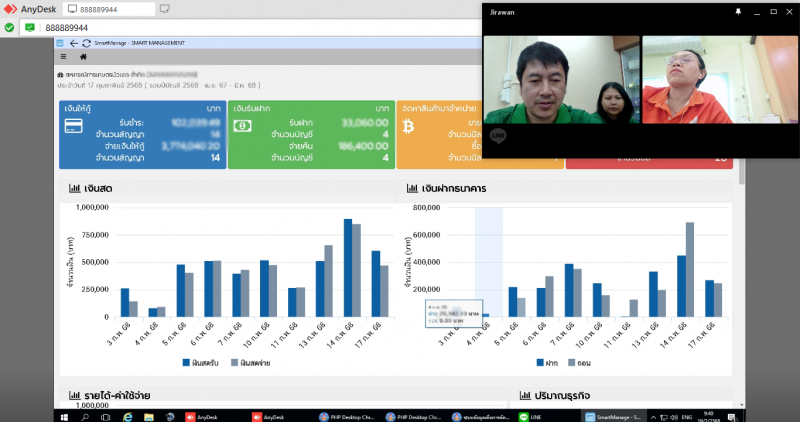The height and width of the screenshot is (422, 800).
Task: Click the network icon in system tray
Action: pyautogui.click(x=664, y=417)
